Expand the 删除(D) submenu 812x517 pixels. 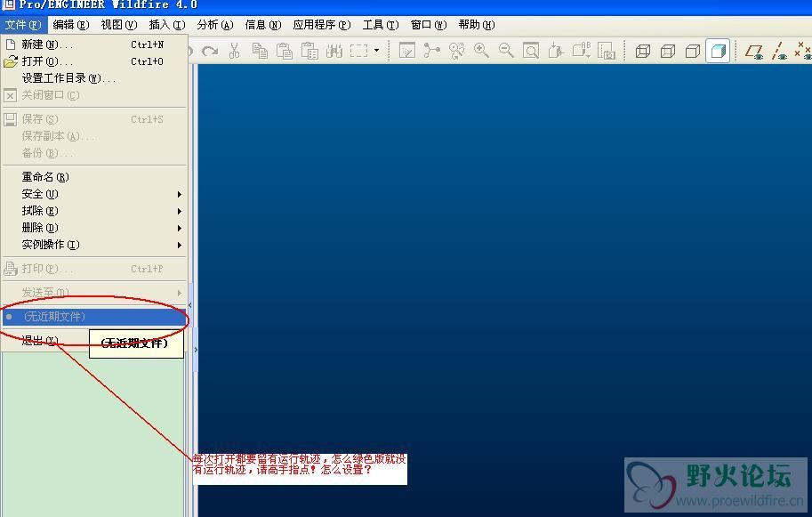coord(94,228)
